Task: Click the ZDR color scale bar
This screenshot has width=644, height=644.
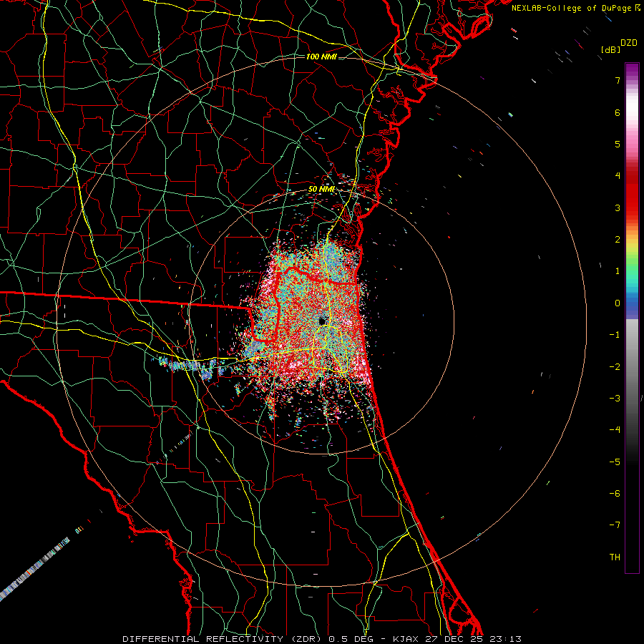Action: tap(632, 318)
